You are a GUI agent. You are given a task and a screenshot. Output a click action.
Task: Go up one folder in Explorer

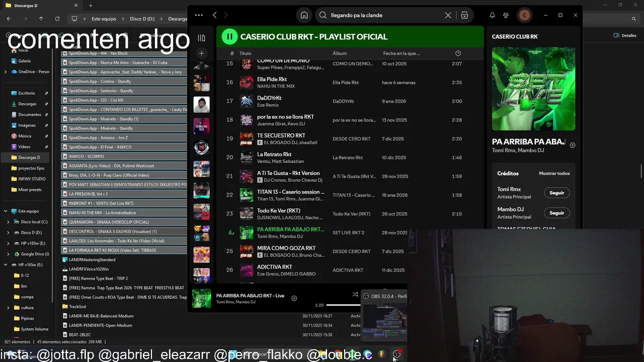[x=41, y=19]
